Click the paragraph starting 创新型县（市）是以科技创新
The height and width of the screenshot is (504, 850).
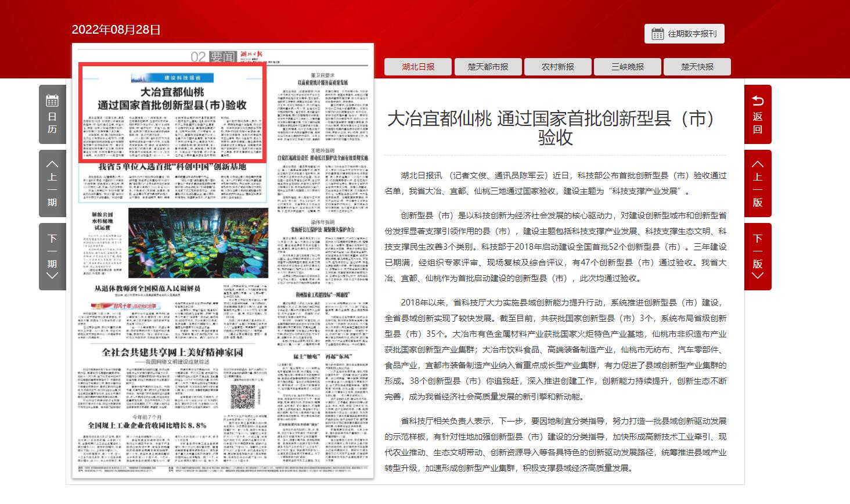pos(556,247)
